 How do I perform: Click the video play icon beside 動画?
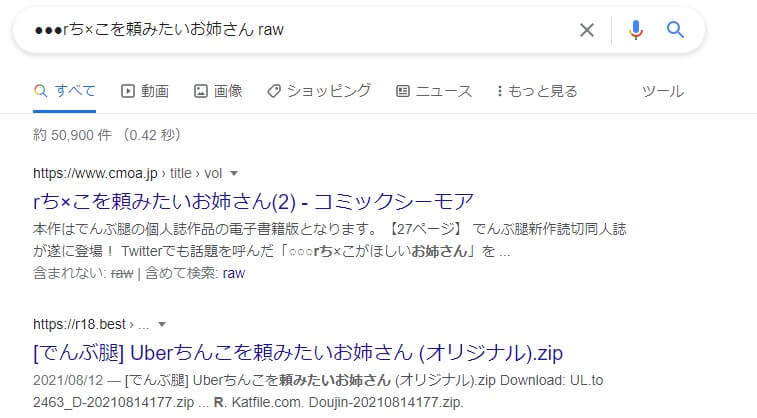click(127, 91)
